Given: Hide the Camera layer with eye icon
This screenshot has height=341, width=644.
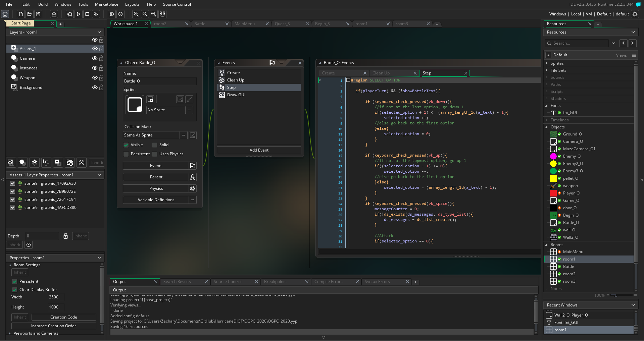Looking at the screenshot, I should pyautogui.click(x=95, y=58).
